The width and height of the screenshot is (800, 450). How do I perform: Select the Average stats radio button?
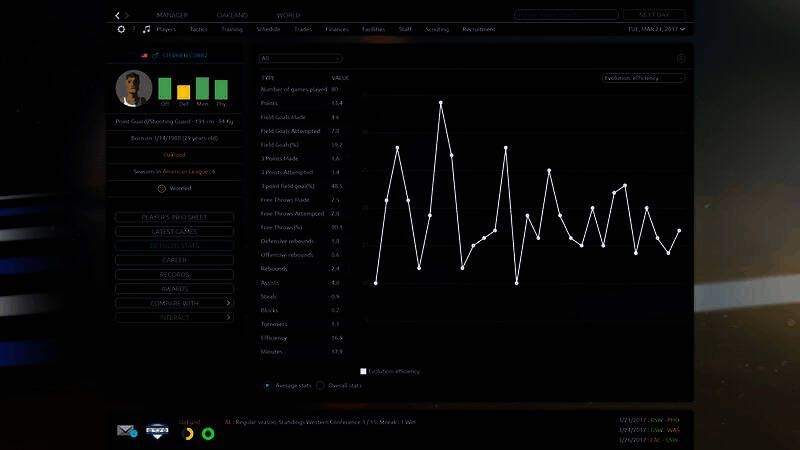267,385
